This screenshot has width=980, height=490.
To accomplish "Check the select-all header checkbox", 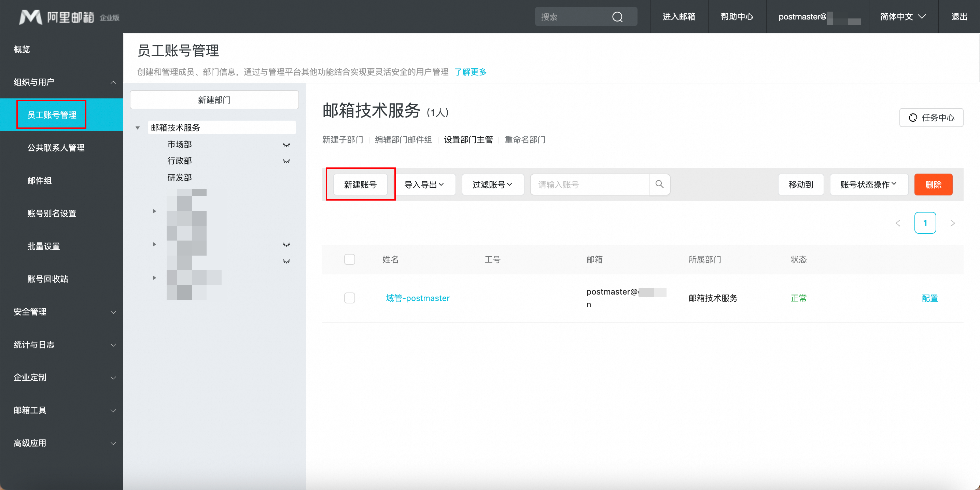I will click(349, 259).
